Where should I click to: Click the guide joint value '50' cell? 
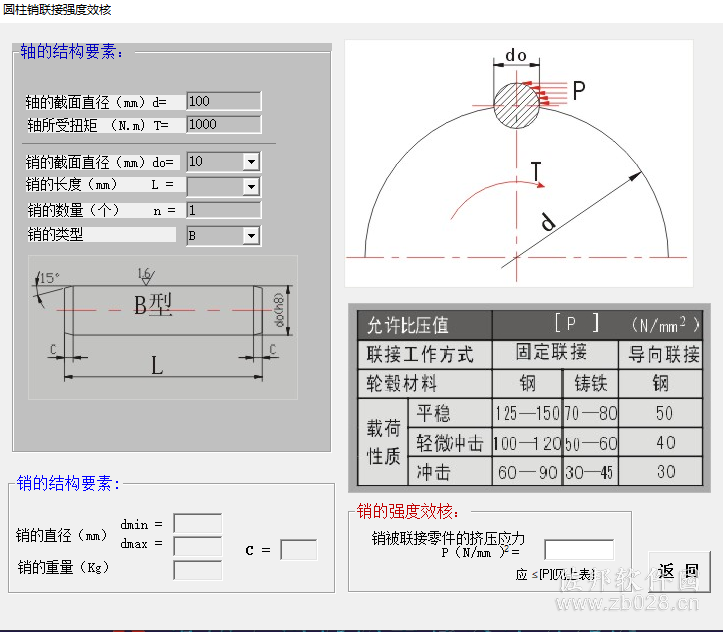point(661,413)
